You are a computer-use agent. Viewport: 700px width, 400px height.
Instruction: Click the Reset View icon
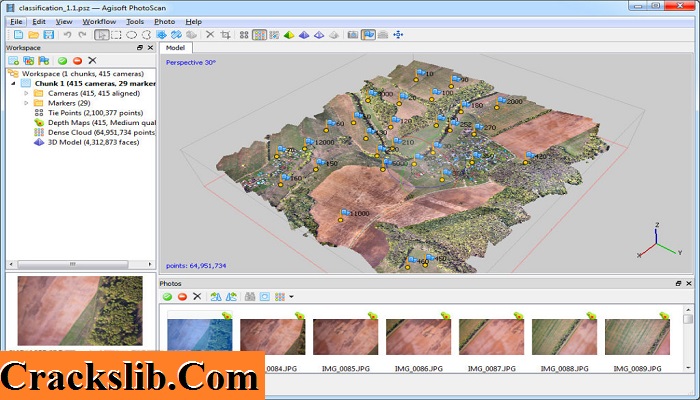(398, 35)
